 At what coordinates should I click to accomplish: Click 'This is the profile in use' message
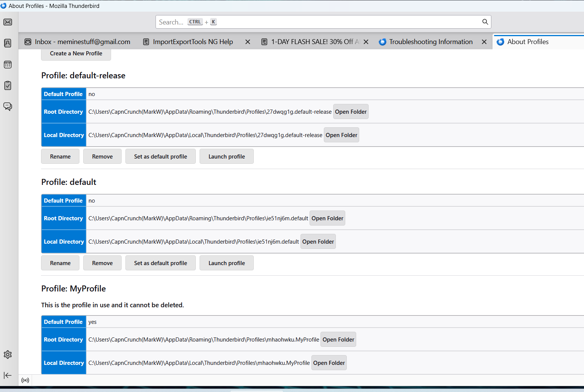[x=113, y=305]
